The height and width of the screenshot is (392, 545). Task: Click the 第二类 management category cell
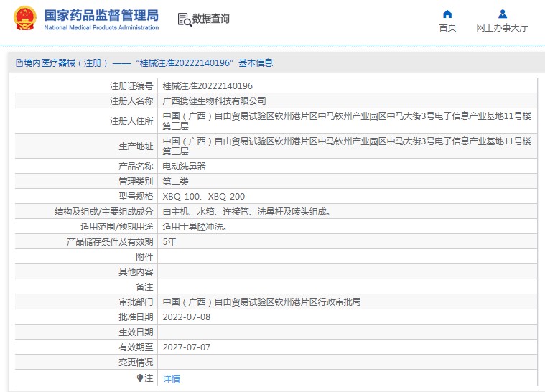point(176,181)
